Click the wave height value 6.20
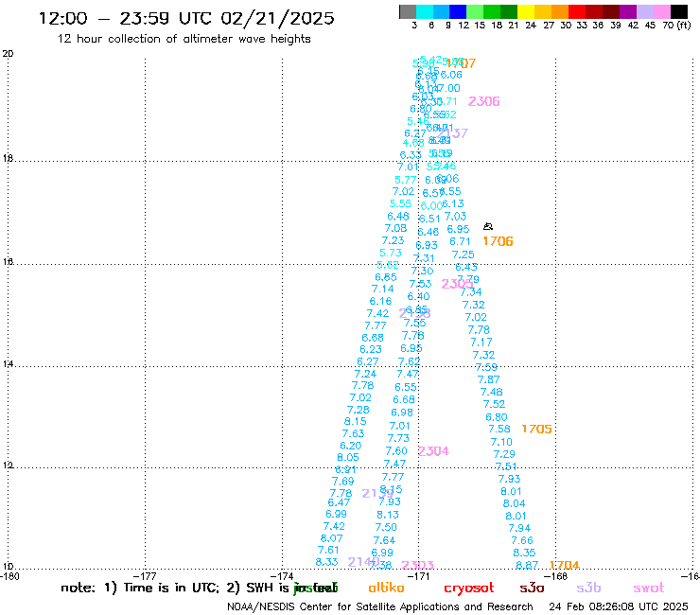 pos(350,446)
